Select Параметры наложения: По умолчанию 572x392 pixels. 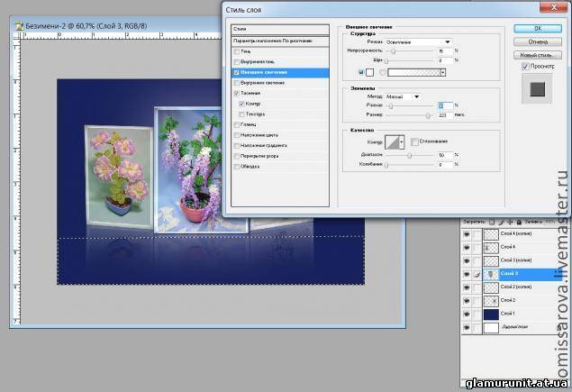click(x=280, y=41)
